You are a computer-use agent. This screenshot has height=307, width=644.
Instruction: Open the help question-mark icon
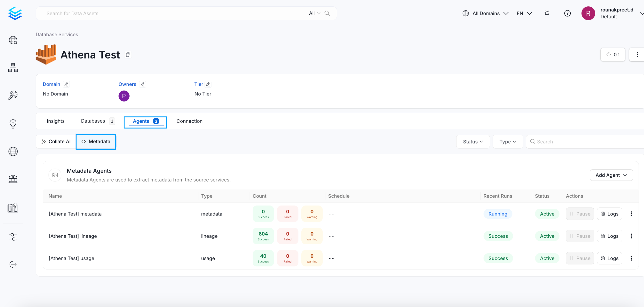(567, 13)
